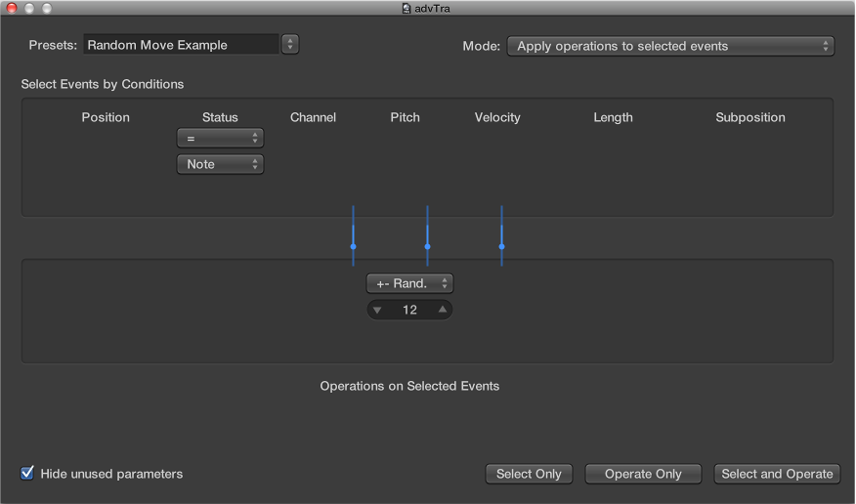Open the Status condition '=' dropdown
Image resolution: width=856 pixels, height=504 pixels.
[x=220, y=138]
